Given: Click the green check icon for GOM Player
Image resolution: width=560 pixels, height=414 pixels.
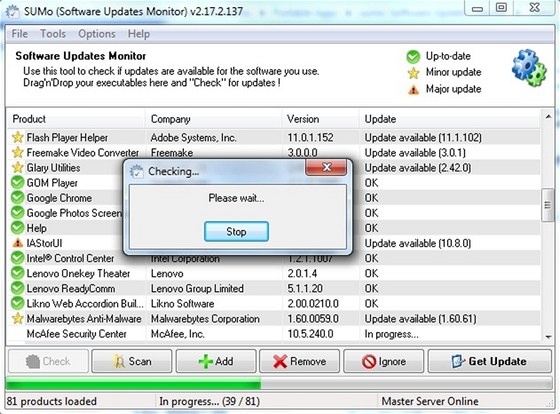Looking at the screenshot, I should [x=18, y=183].
